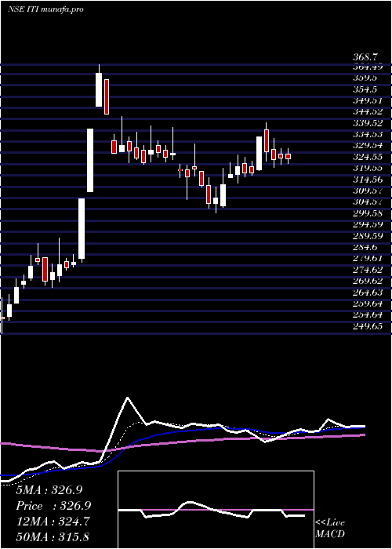Click the 289.59 price axis label
Viewport: 392px width, 549px height.
(367, 235)
